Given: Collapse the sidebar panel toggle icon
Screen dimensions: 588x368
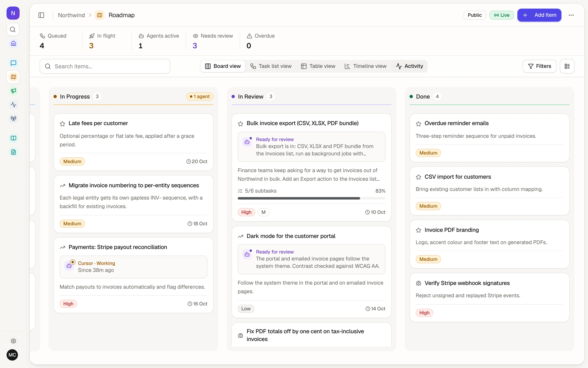Looking at the screenshot, I should click(x=41, y=15).
